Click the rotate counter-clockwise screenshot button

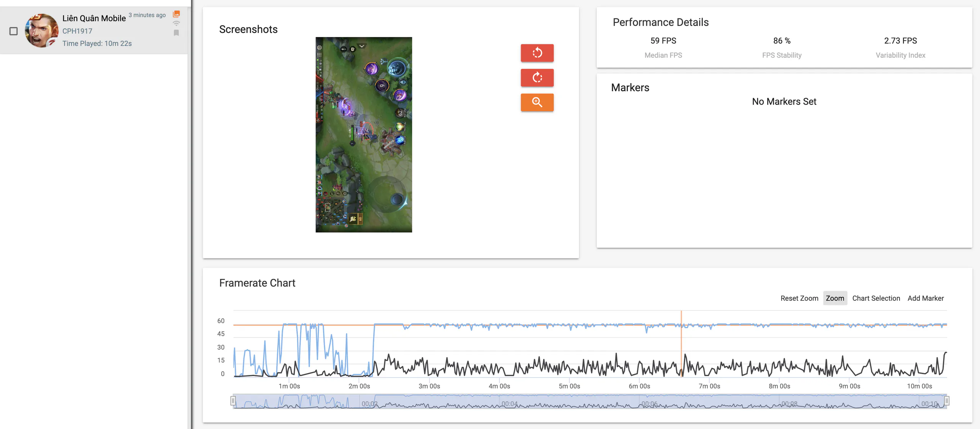pos(537,53)
